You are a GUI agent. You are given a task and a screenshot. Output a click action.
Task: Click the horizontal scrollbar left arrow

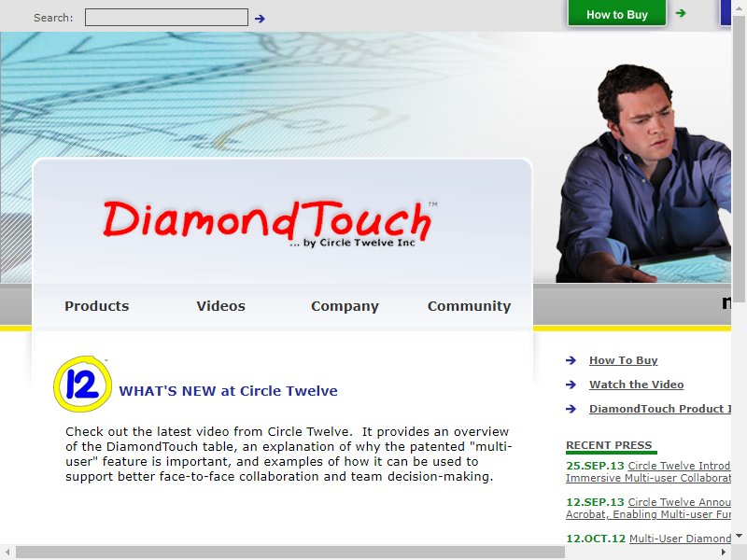[7, 553]
